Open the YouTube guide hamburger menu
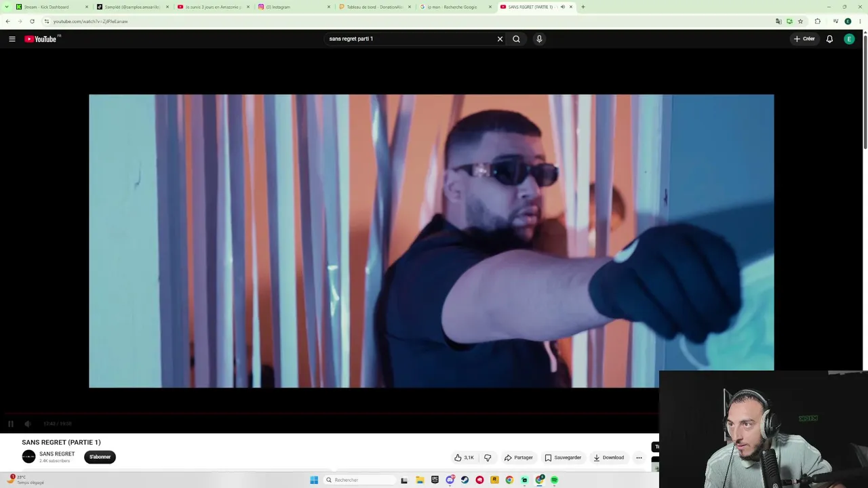 click(x=12, y=39)
